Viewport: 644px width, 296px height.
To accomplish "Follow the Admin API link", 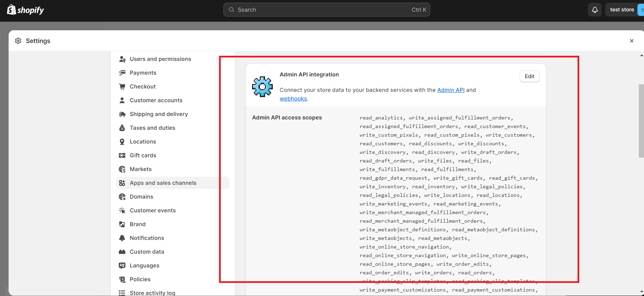I will [451, 90].
